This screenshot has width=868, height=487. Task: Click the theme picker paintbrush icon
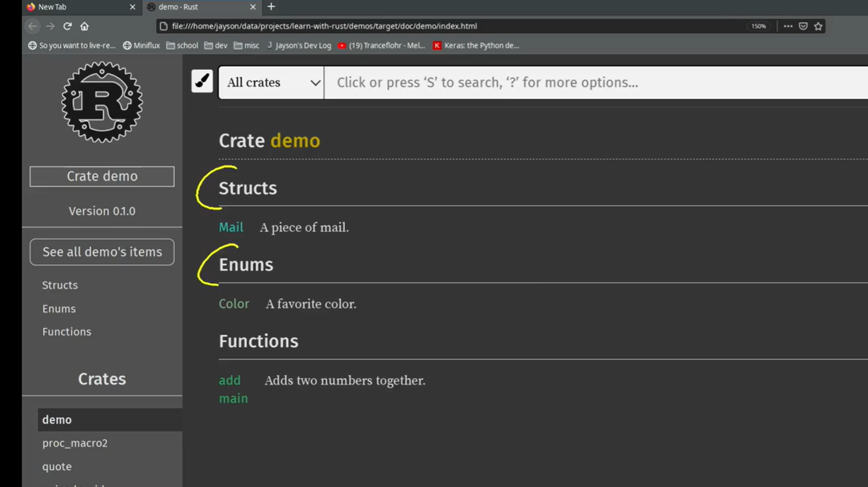202,82
